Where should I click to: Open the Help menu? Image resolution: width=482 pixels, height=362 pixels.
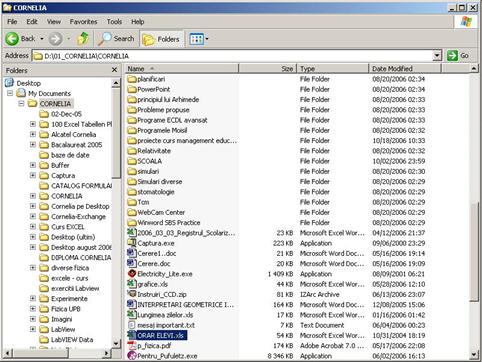137,22
